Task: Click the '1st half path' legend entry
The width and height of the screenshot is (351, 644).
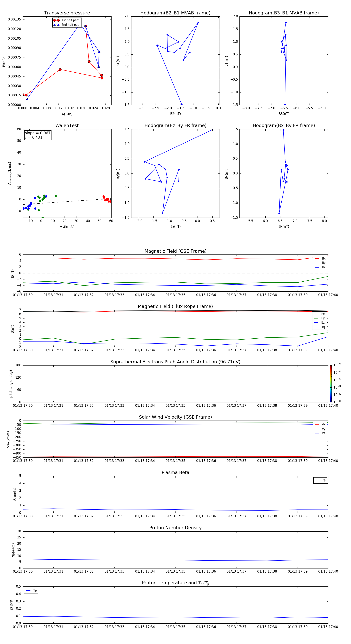Action: pyautogui.click(x=67, y=20)
